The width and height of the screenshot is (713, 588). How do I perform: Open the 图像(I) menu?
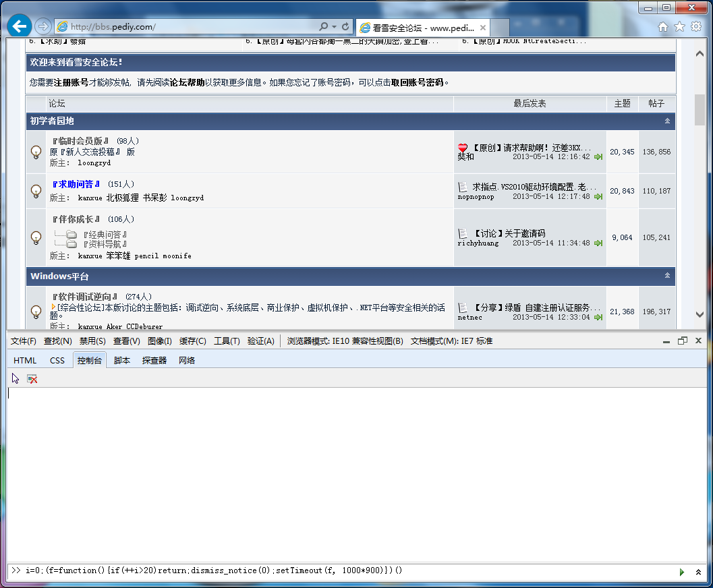click(160, 341)
